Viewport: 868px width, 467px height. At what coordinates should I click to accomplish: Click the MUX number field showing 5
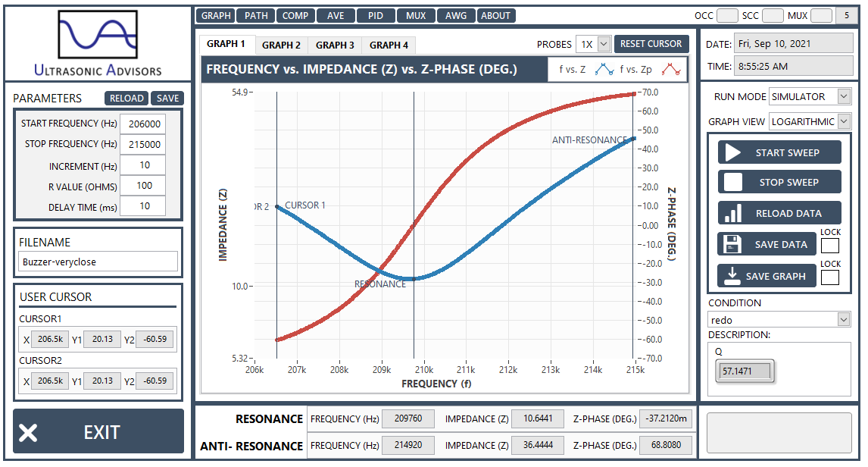(x=846, y=15)
